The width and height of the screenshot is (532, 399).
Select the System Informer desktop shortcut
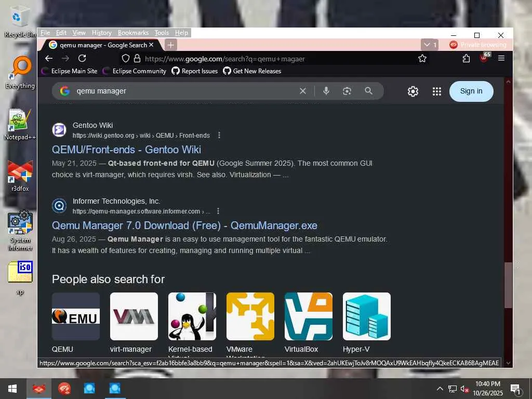coord(20,231)
